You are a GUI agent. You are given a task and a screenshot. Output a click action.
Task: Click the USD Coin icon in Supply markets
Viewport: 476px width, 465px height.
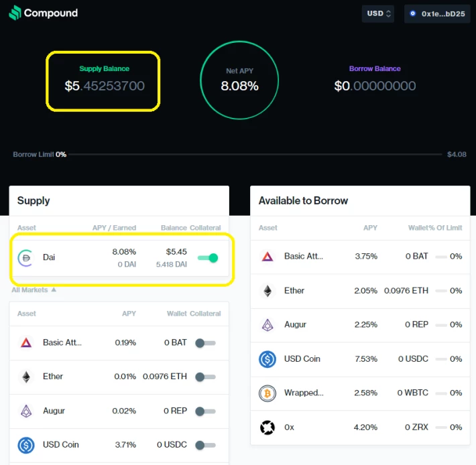coord(26,445)
